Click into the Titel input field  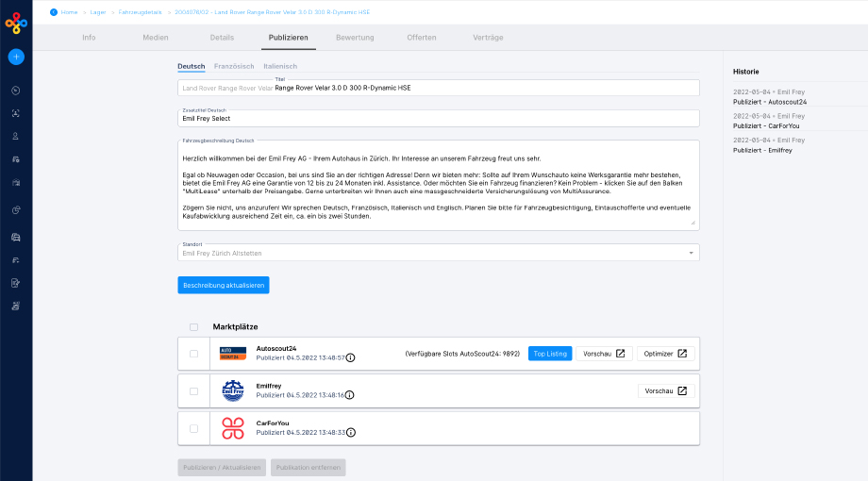pyautogui.click(x=439, y=88)
